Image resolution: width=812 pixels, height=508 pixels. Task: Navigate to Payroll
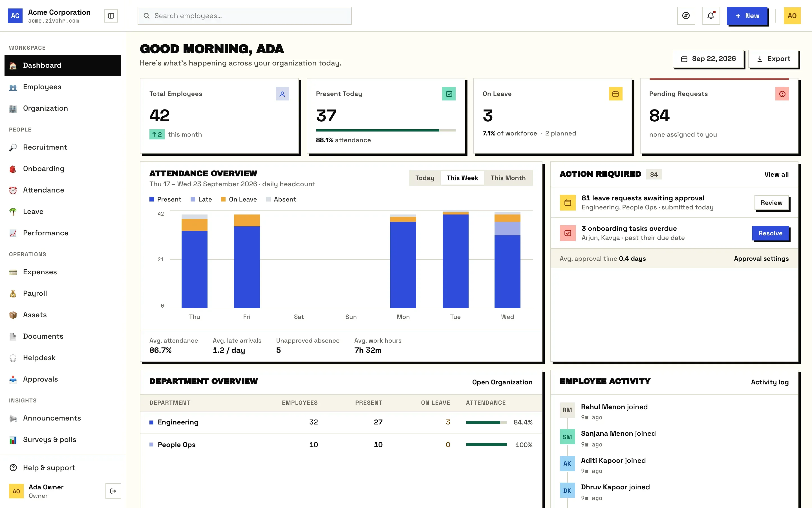click(63, 294)
